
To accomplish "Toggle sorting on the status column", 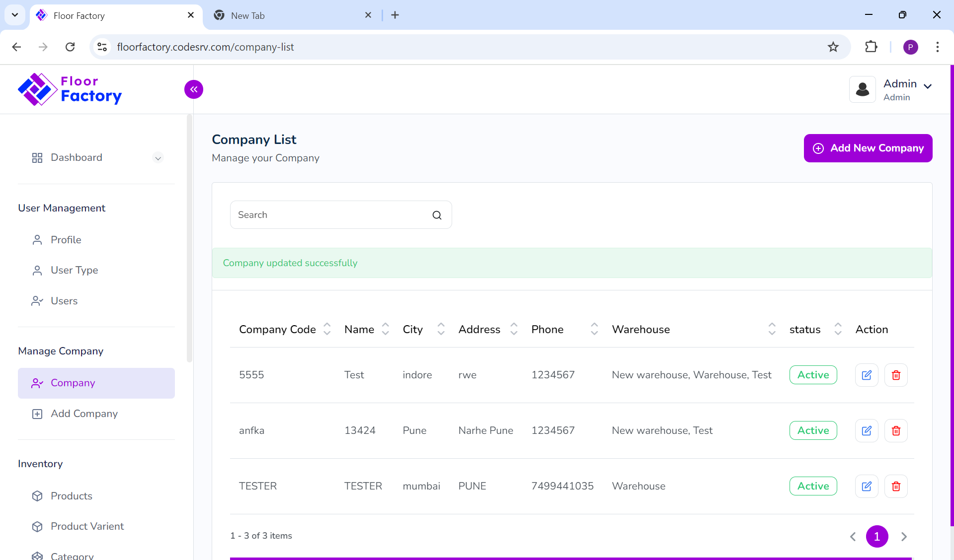I will [838, 329].
